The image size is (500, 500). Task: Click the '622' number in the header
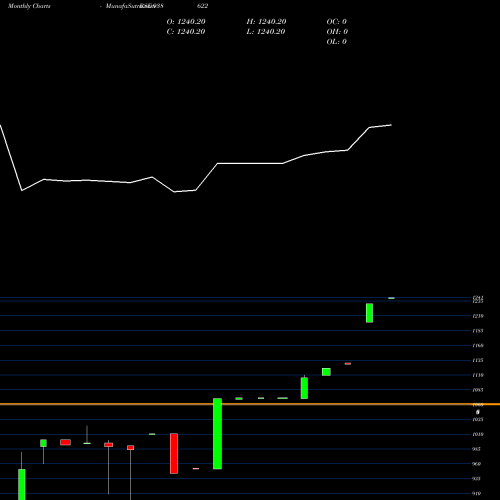(202, 6)
